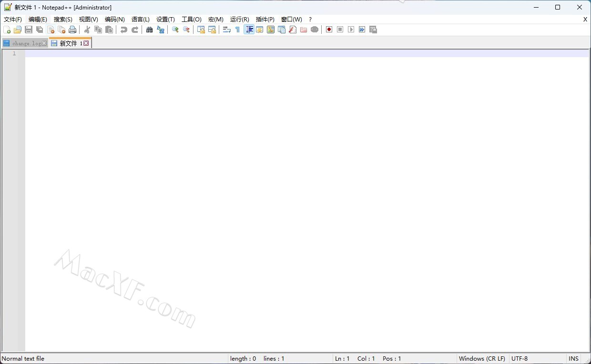Viewport: 591px width, 364px height.
Task: Click the X at menu bar's right end
Action: [585, 20]
